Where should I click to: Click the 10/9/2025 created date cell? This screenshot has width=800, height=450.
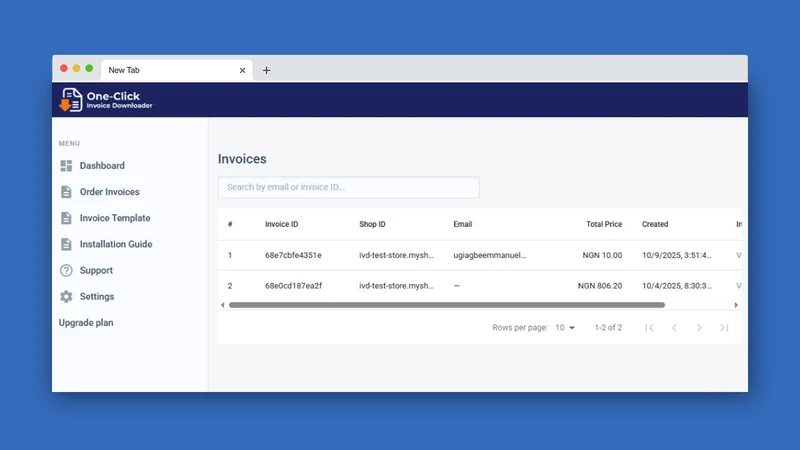pos(677,255)
